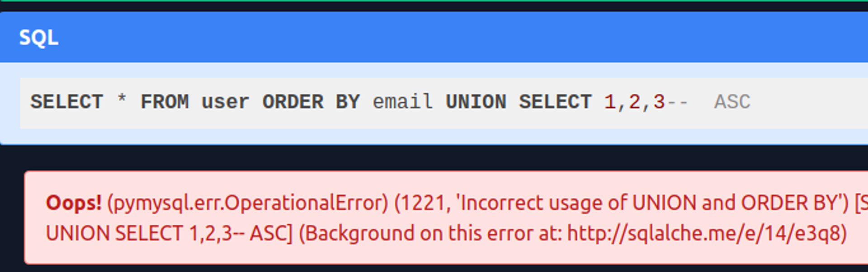Select the pymysql.err.OperationalError text
The width and height of the screenshot is (868, 272).
248,203
